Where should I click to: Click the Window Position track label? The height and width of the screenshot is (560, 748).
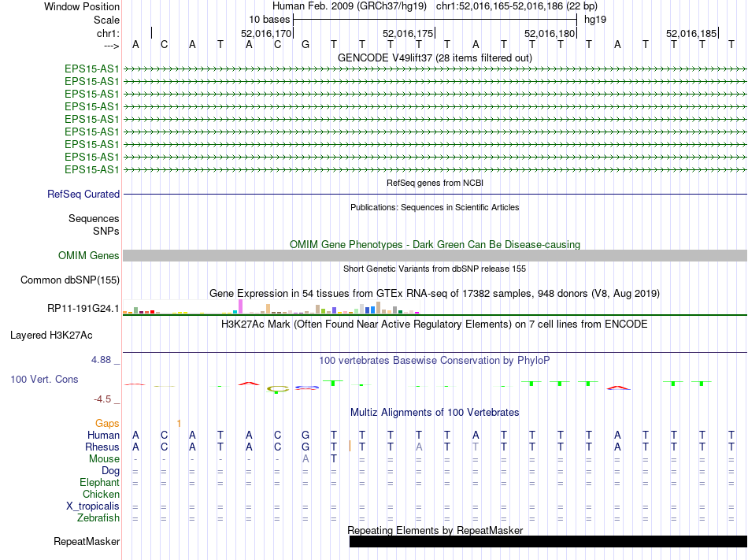point(82,6)
